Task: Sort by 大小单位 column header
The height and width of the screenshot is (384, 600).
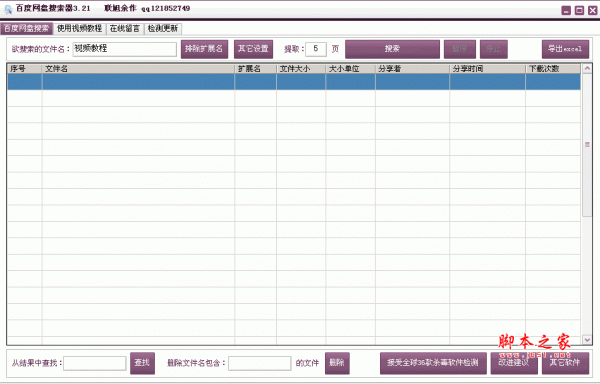Action: (x=351, y=69)
